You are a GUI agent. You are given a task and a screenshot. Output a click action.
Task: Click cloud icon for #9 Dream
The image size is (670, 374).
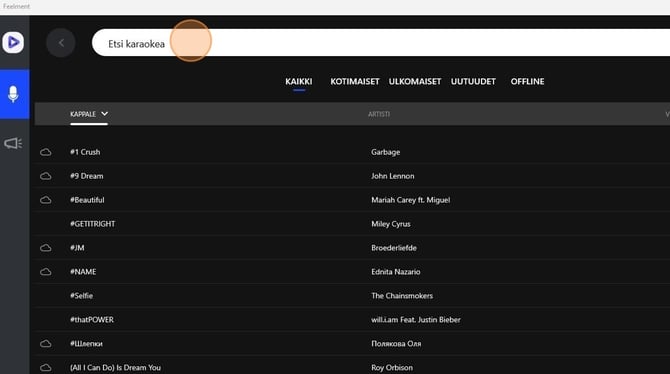46,176
